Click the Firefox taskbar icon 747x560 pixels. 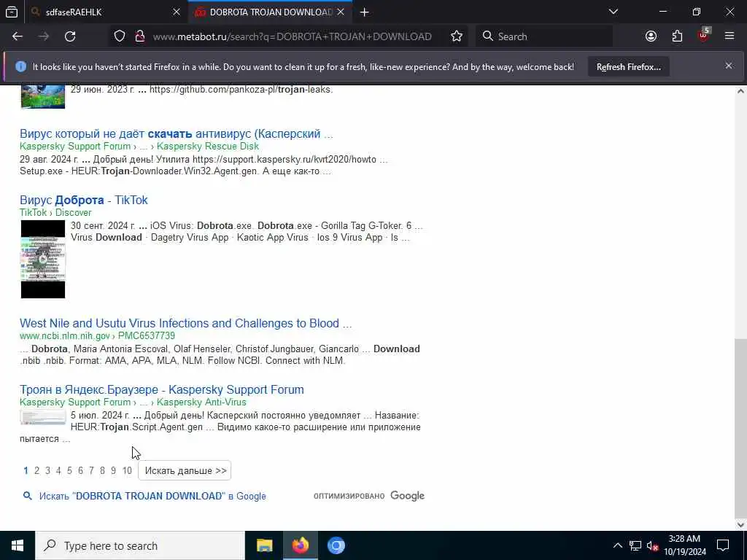(300, 545)
